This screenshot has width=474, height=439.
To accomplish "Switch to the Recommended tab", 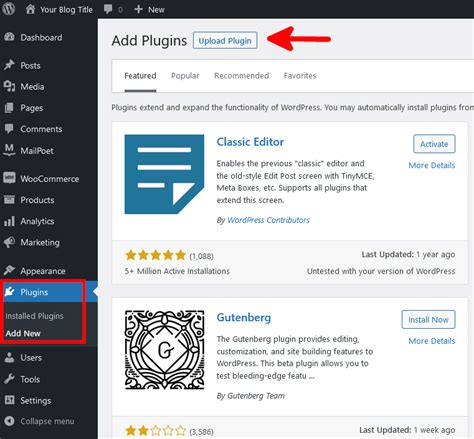I will [241, 76].
